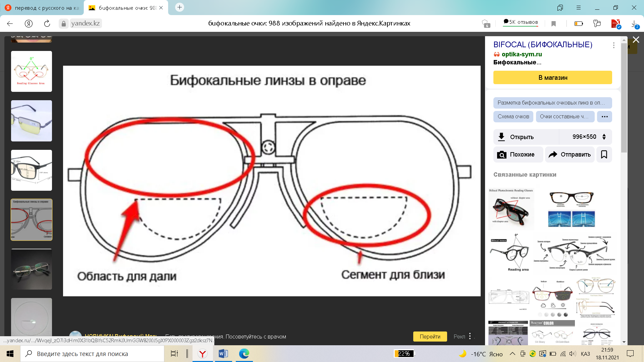Open Yandex home icon in toolbar

tap(29, 23)
